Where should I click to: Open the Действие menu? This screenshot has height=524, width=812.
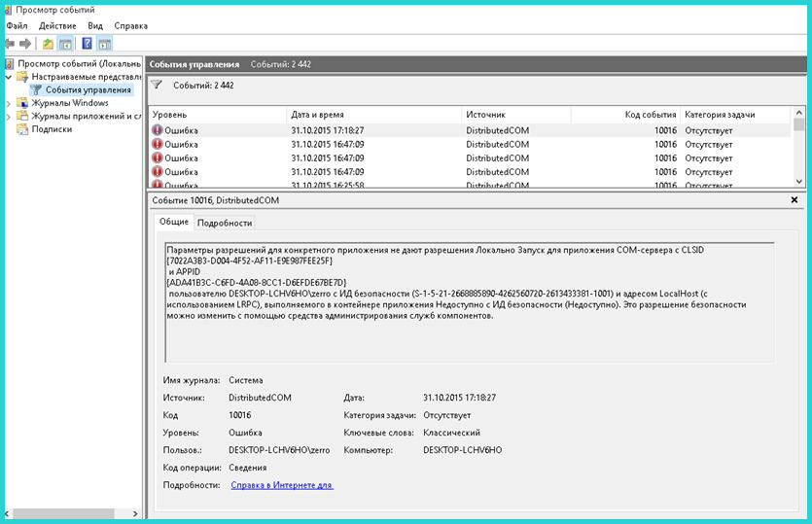coord(57,25)
